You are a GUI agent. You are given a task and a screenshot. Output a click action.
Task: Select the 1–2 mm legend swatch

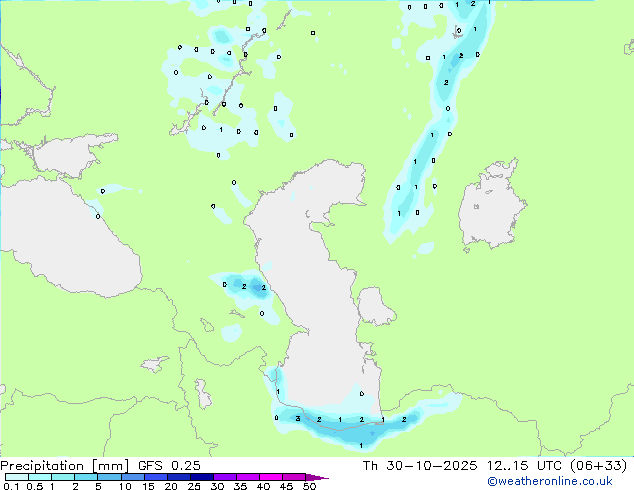63,477
